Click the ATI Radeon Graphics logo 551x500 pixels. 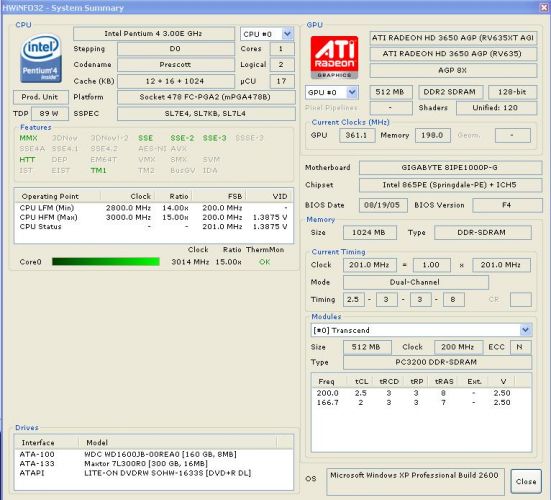tap(334, 57)
